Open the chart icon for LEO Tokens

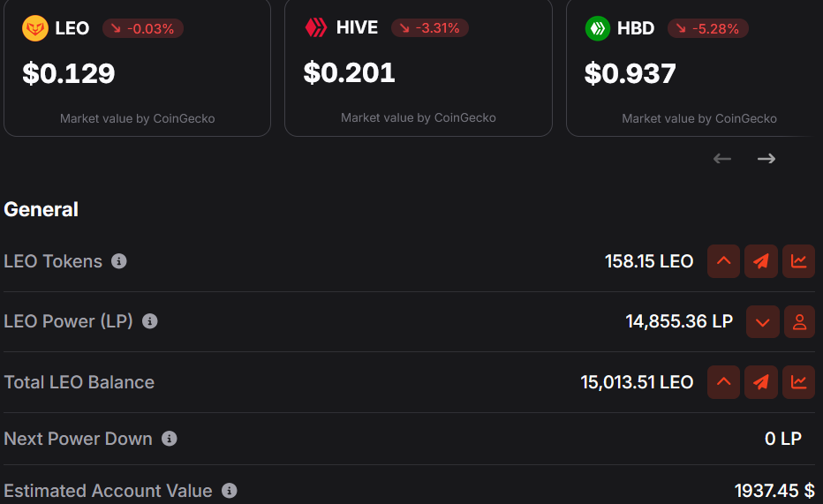pyautogui.click(x=798, y=261)
